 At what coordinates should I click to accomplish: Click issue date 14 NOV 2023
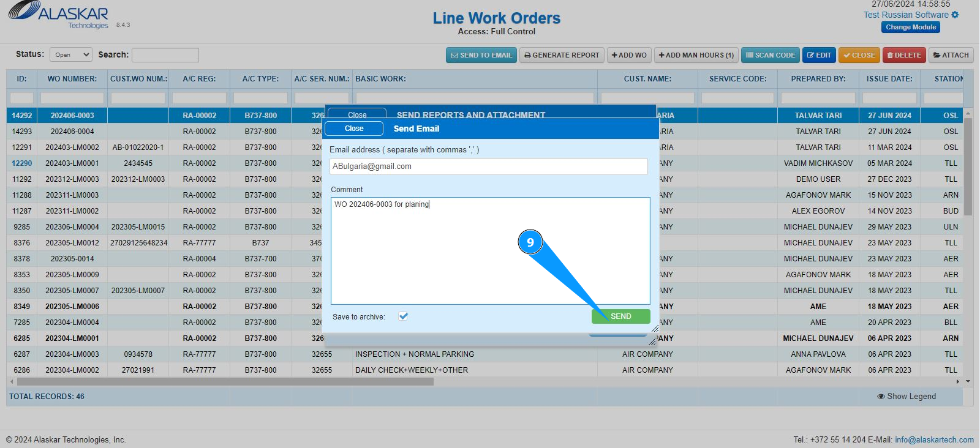pyautogui.click(x=889, y=211)
